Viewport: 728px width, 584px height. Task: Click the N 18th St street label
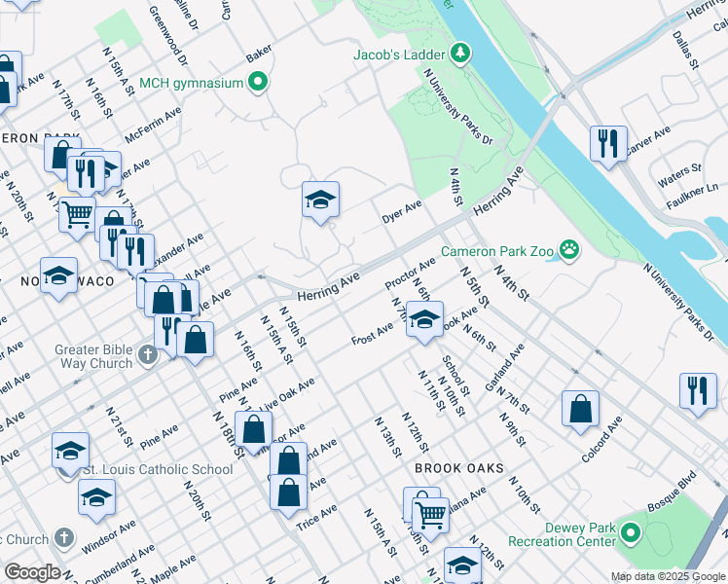[228, 434]
